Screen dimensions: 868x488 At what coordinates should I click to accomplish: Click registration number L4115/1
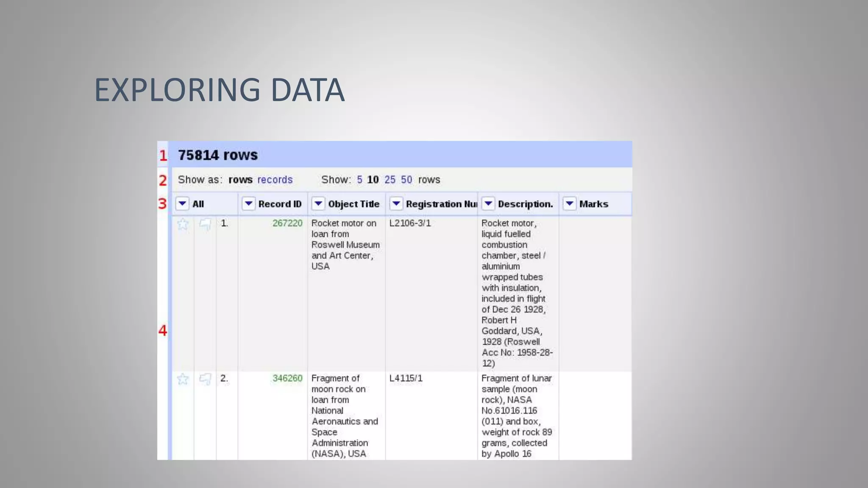click(406, 378)
